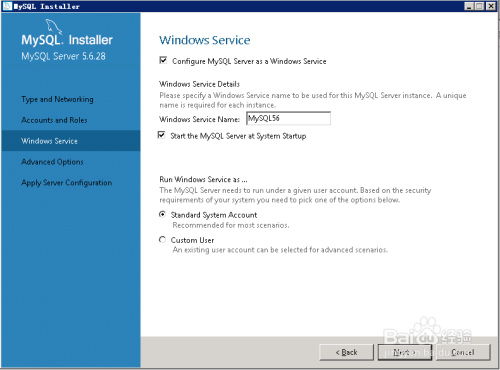Click Windows Service Details label

(x=199, y=84)
